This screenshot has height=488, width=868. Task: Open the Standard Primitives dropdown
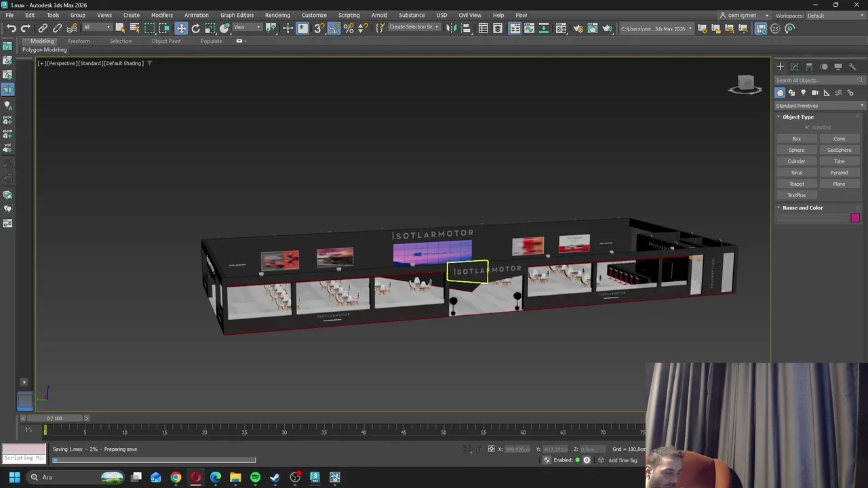[x=820, y=106]
